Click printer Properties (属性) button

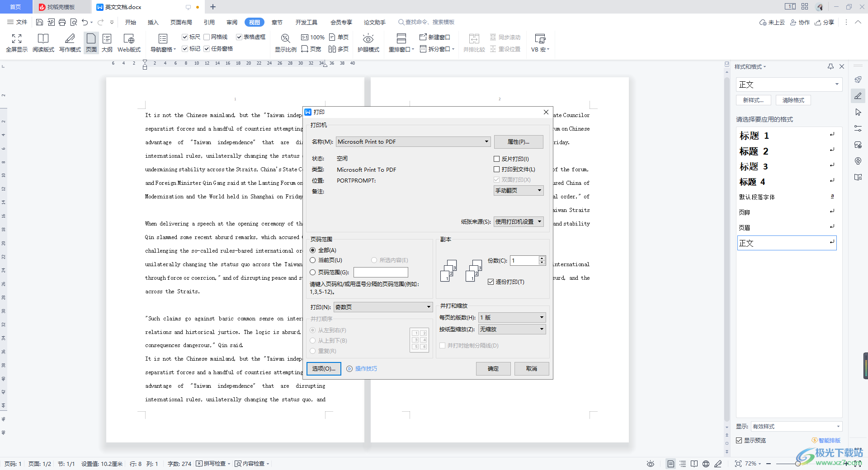[x=519, y=142]
